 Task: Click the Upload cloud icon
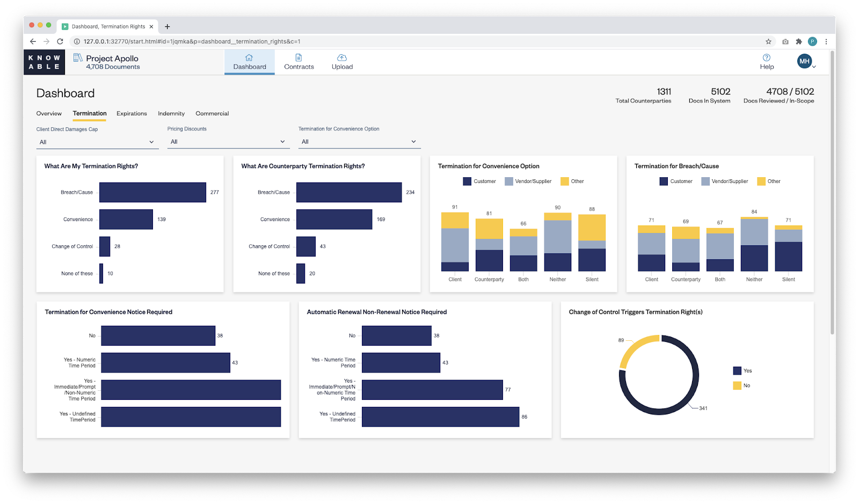342,57
